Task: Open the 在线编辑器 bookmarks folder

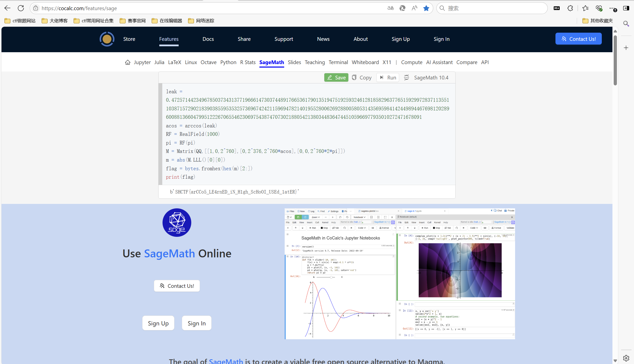Action: (167, 21)
